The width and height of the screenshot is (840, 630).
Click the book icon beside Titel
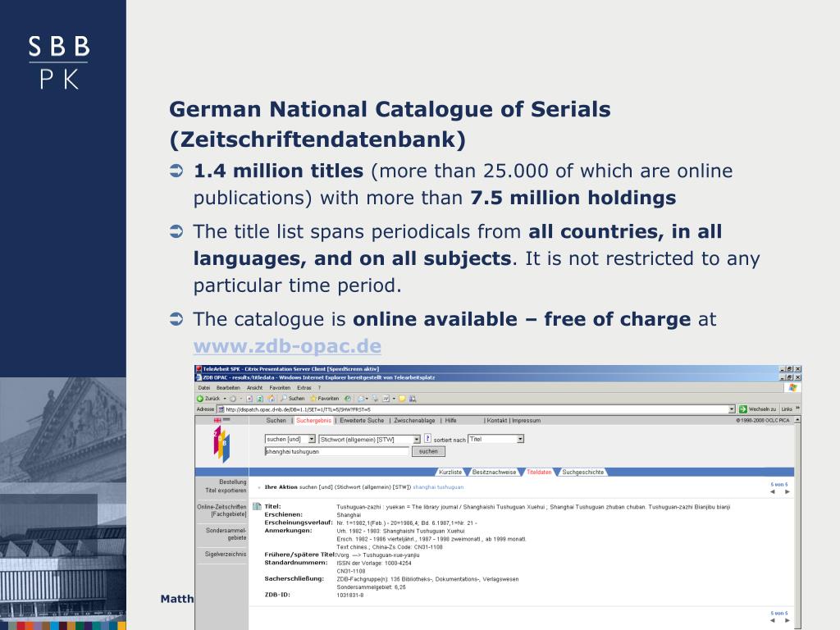[x=257, y=506]
